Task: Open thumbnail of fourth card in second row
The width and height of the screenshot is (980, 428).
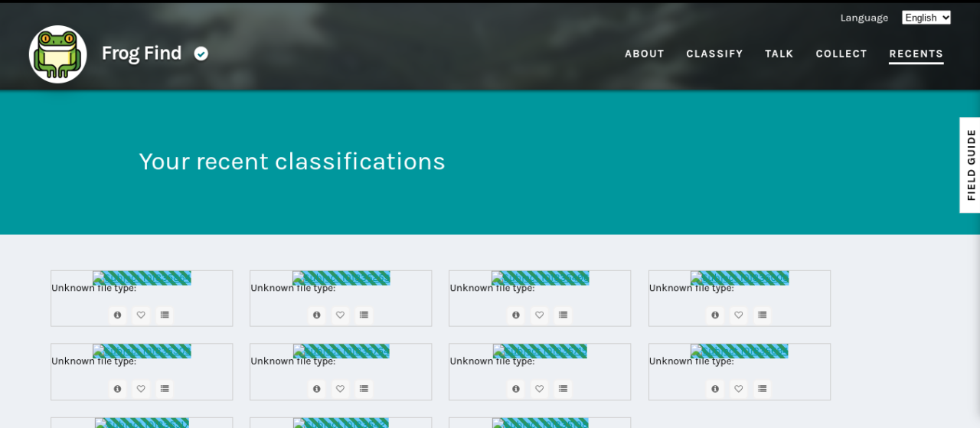Action: coord(740,351)
